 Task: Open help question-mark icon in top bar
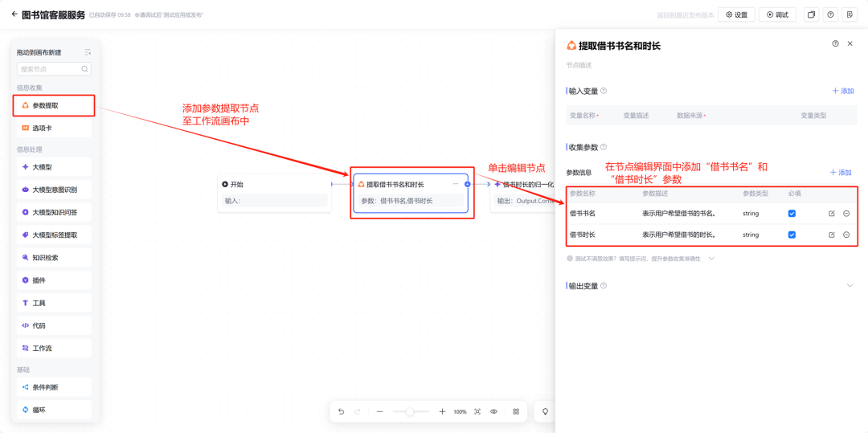(x=830, y=15)
